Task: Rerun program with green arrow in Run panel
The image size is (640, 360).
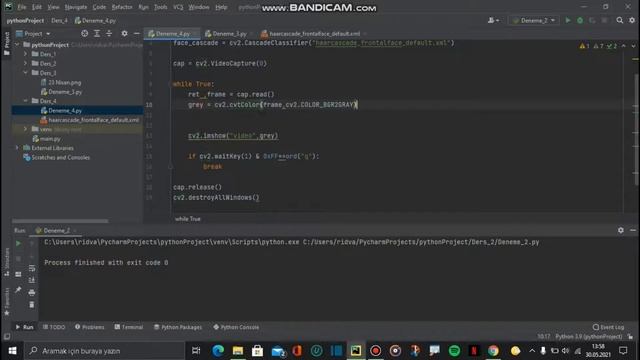Action: (x=18, y=244)
